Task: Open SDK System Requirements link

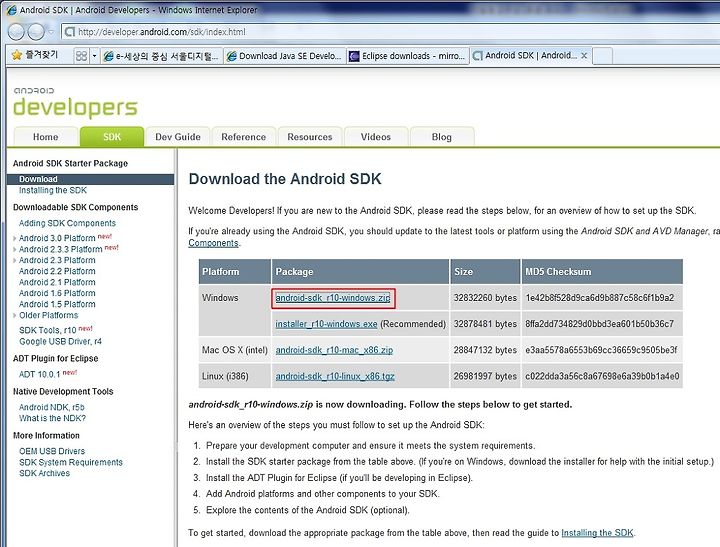Action: [71, 462]
